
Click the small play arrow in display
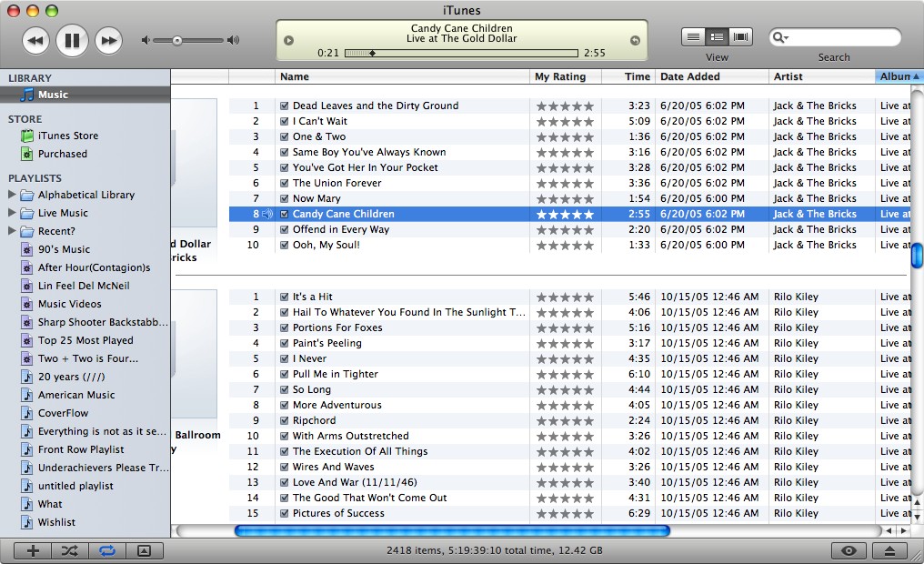[x=289, y=41]
